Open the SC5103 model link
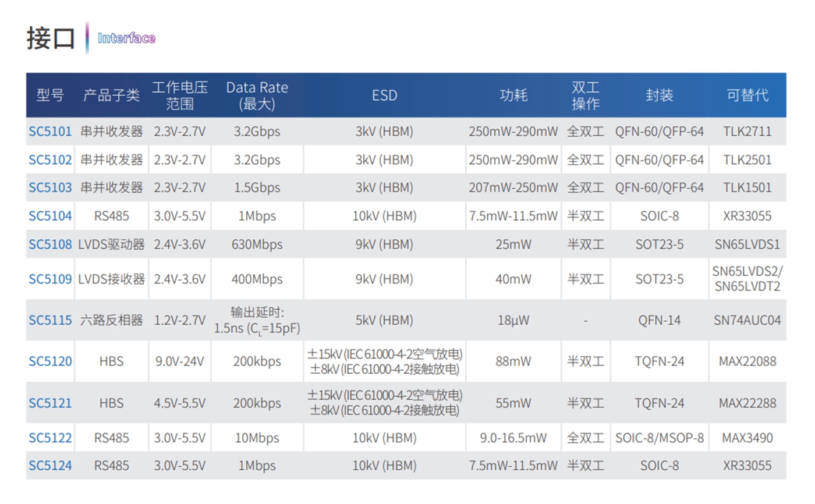 (x=51, y=187)
